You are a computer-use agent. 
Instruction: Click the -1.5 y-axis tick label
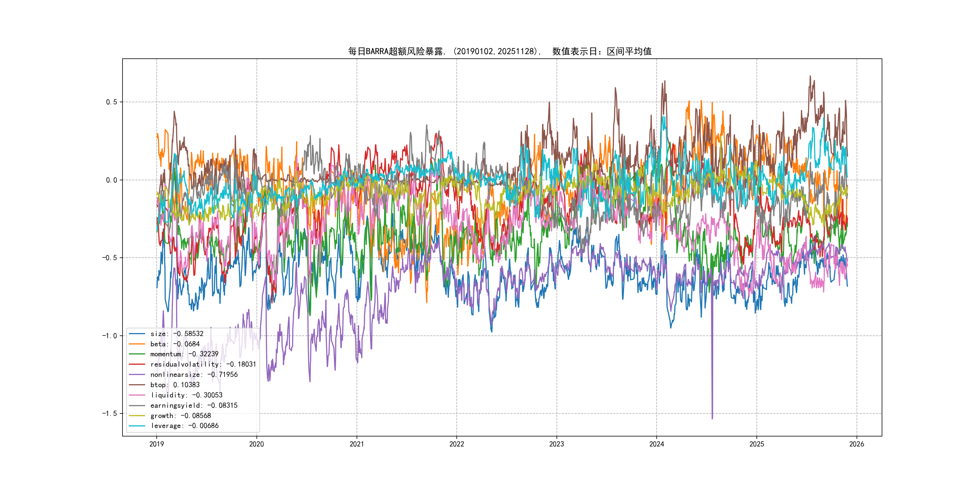click(x=109, y=413)
